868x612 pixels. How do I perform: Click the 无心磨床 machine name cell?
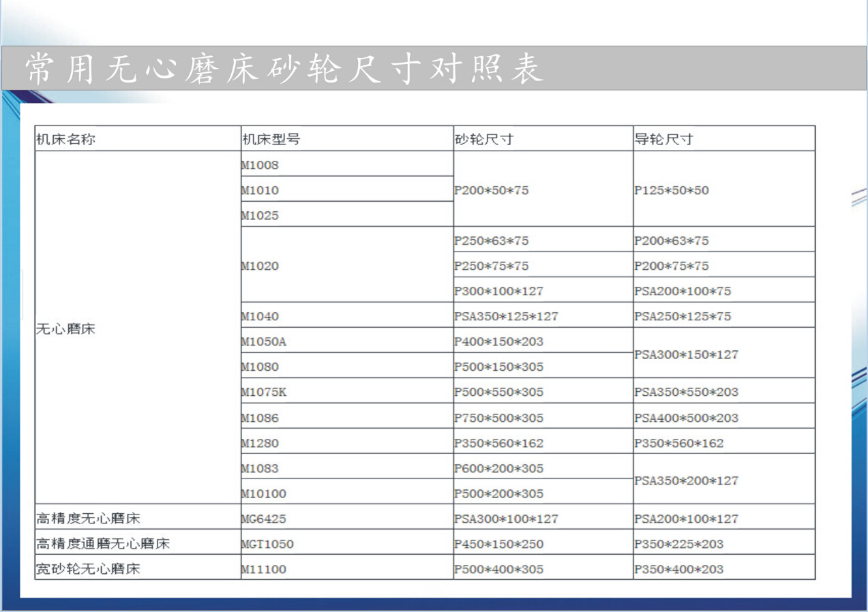(x=138, y=328)
